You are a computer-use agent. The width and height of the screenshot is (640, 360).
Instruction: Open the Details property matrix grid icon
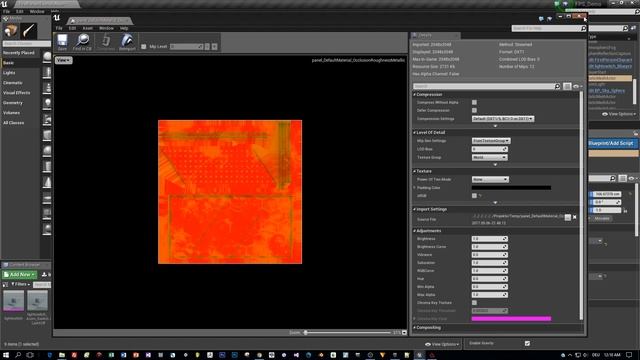(x=567, y=86)
